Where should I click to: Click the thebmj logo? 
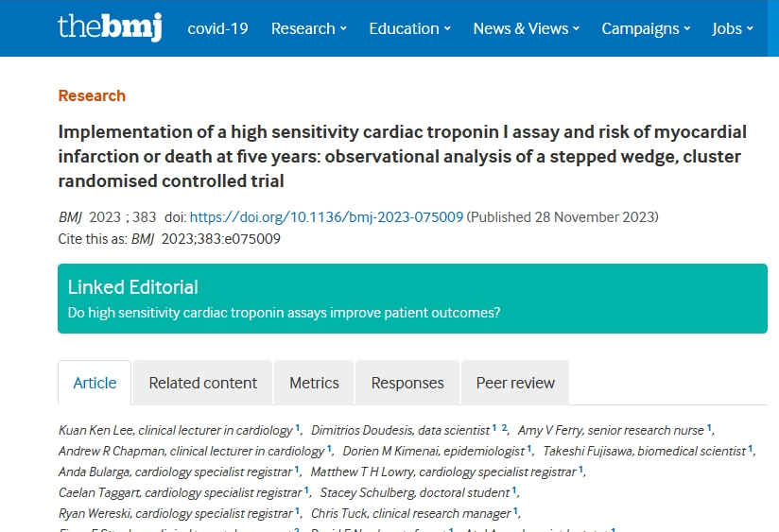pos(110,27)
